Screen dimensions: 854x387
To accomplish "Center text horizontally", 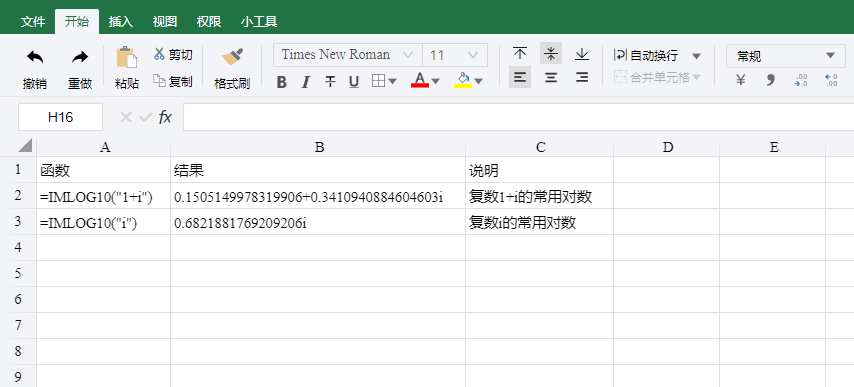I will click(551, 77).
